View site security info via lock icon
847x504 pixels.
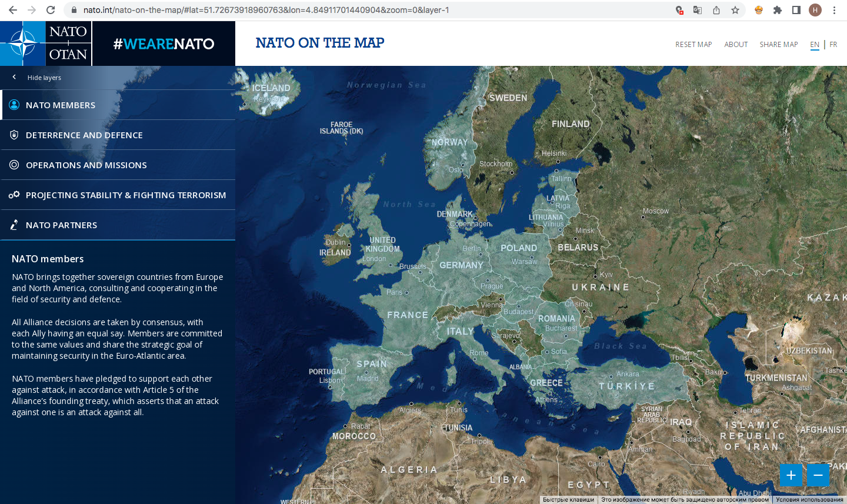[x=74, y=10]
